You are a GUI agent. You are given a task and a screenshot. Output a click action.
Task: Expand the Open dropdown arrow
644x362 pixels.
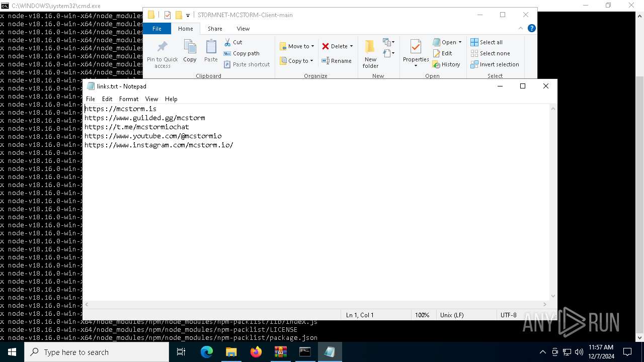pyautogui.click(x=460, y=42)
